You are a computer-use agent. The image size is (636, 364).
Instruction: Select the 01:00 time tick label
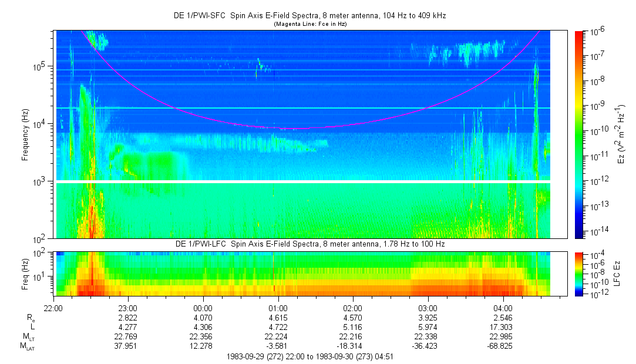278,308
